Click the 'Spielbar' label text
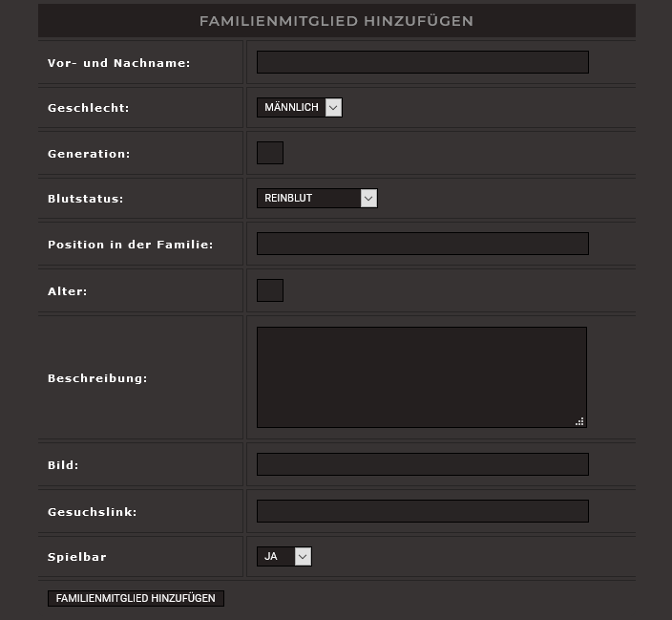The height and width of the screenshot is (620, 672). (x=77, y=557)
